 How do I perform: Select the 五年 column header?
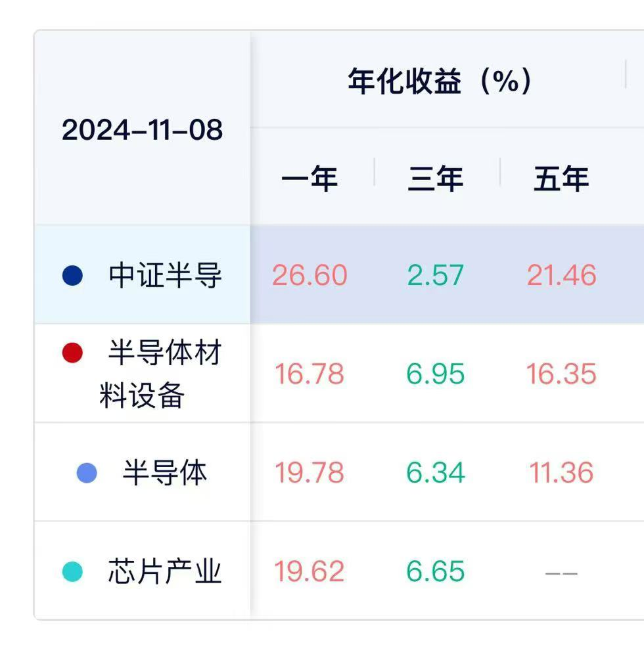click(561, 179)
